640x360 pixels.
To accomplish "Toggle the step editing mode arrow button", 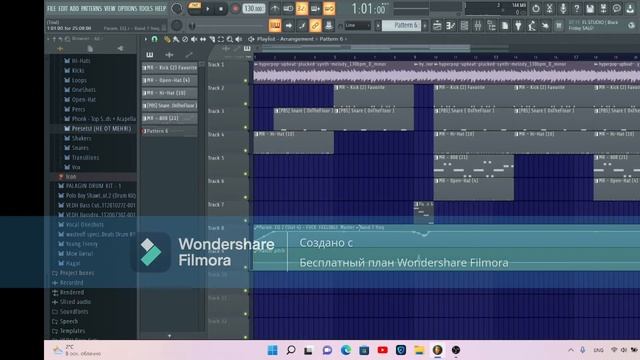I will tap(289, 26).
